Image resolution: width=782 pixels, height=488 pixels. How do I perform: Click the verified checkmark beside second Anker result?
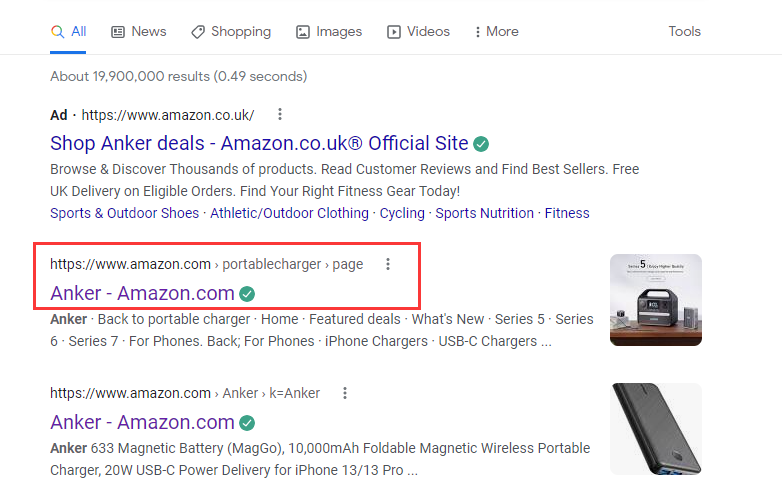point(247,422)
